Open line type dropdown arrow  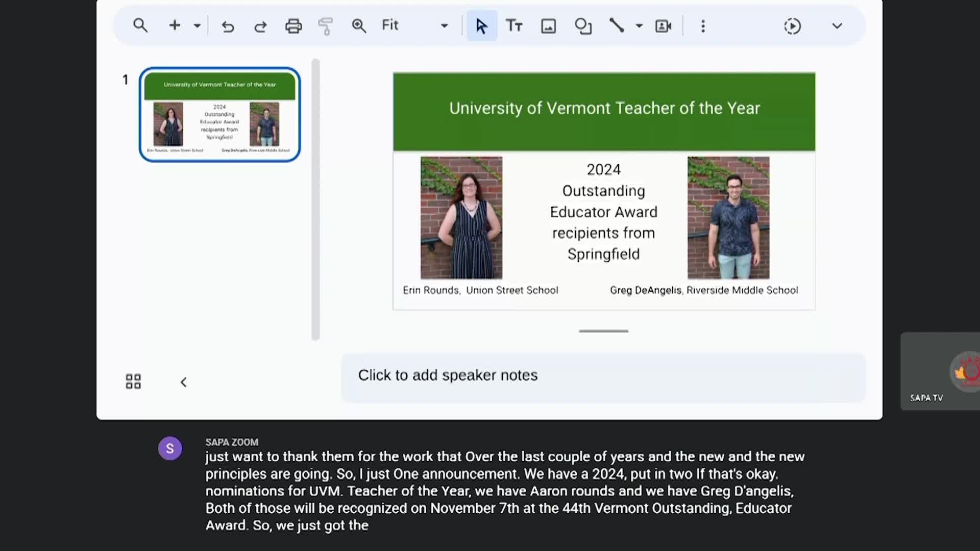639,26
